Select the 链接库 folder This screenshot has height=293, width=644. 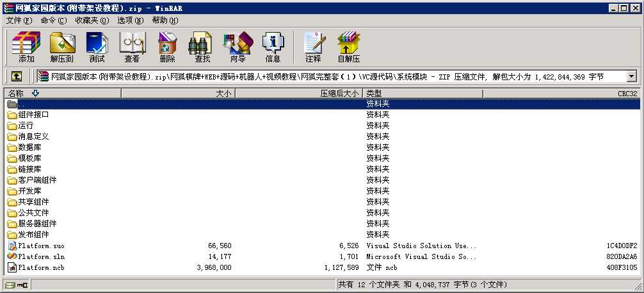coord(29,169)
